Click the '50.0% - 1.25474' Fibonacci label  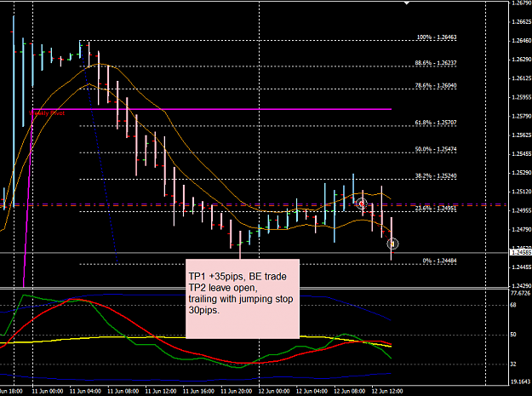coord(436,149)
